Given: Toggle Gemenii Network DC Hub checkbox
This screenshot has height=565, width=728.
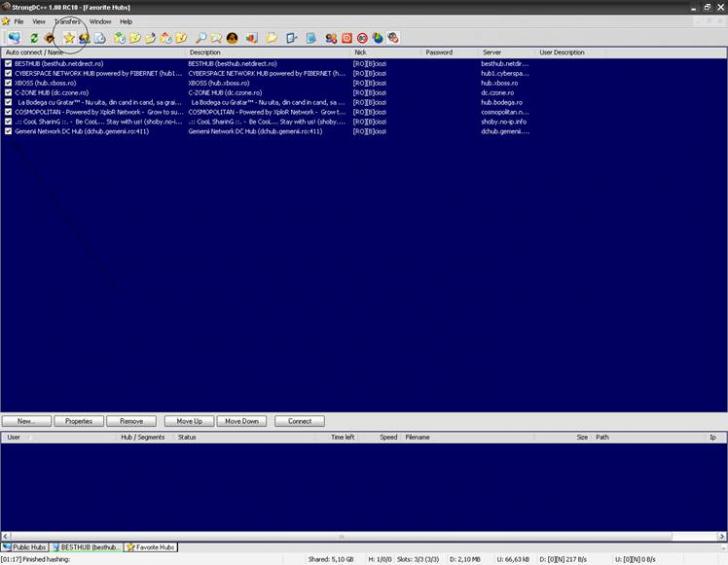Looking at the screenshot, I should click(8, 131).
